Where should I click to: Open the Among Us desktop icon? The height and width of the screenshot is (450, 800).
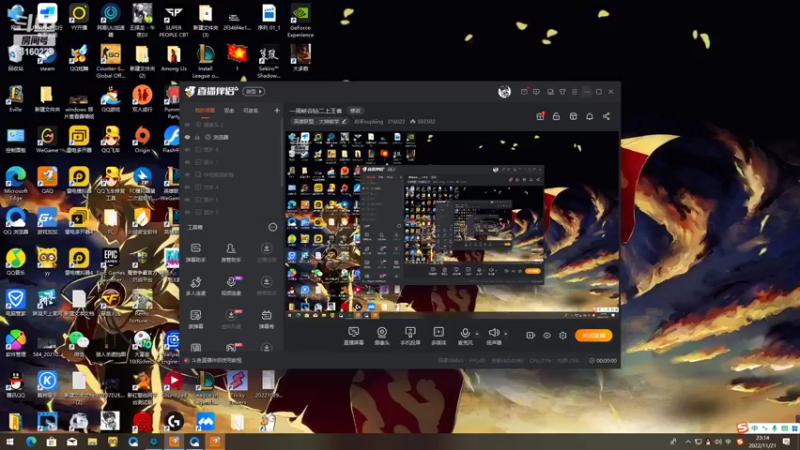click(173, 59)
